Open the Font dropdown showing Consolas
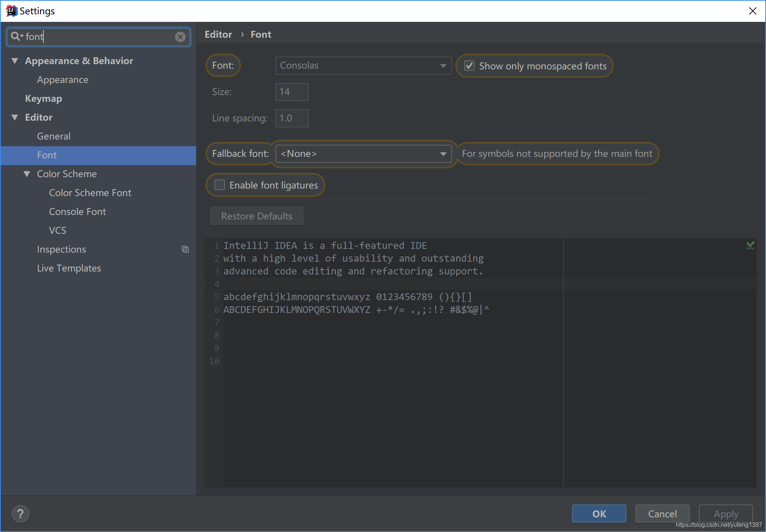This screenshot has height=532, width=766. [x=363, y=66]
